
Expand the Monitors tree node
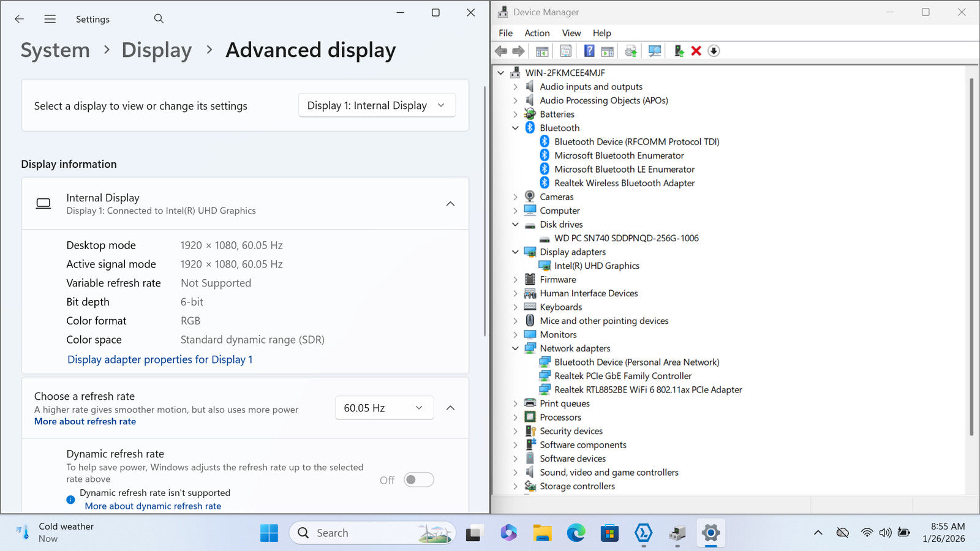(x=515, y=335)
